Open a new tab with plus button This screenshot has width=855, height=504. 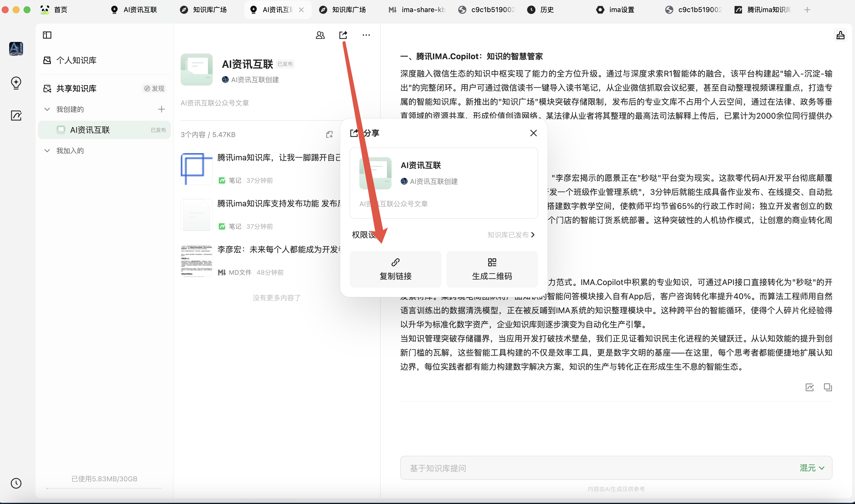point(807,10)
